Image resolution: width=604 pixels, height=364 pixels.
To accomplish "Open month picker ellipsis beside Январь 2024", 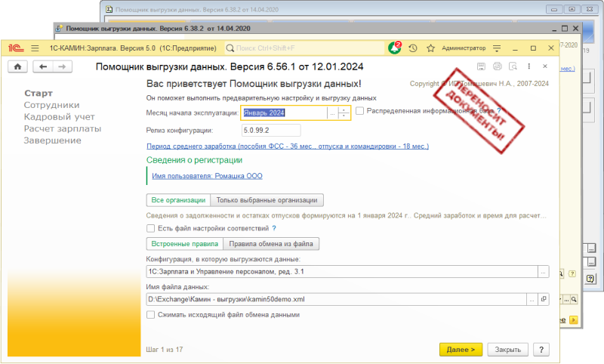I will (332, 113).
